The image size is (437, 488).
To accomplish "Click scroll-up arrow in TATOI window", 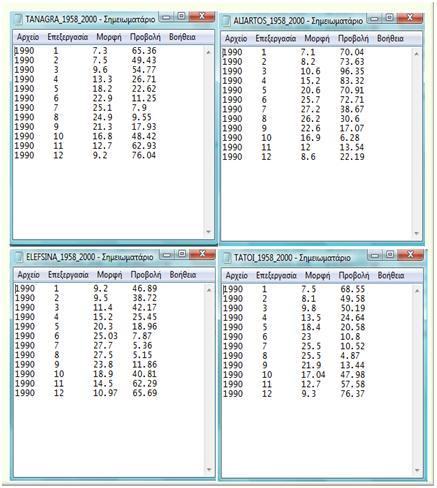I will (x=417, y=291).
